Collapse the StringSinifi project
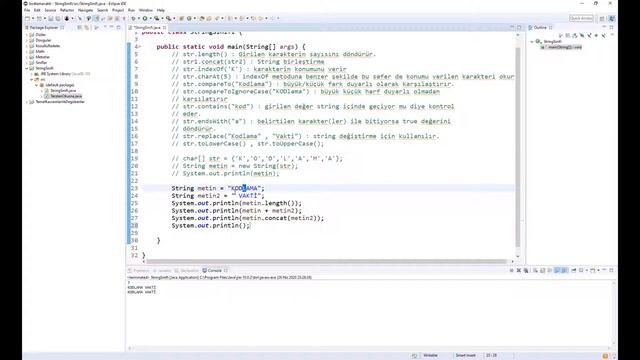640x360 pixels. pos(27,68)
